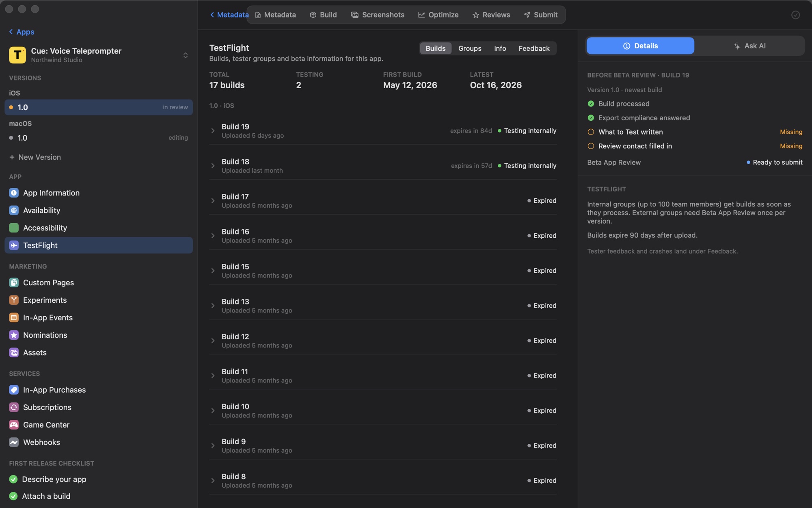The image size is (812, 508).
Task: Switch to the Feedback tab
Action: [x=534, y=48]
